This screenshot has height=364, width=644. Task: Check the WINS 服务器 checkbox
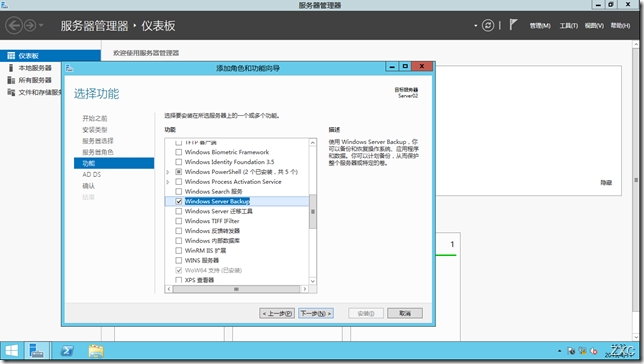[178, 260]
